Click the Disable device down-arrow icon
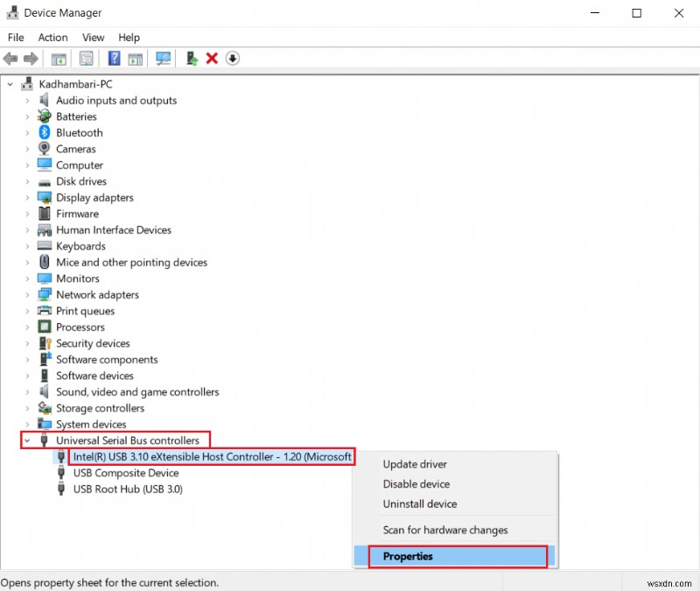 (232, 59)
